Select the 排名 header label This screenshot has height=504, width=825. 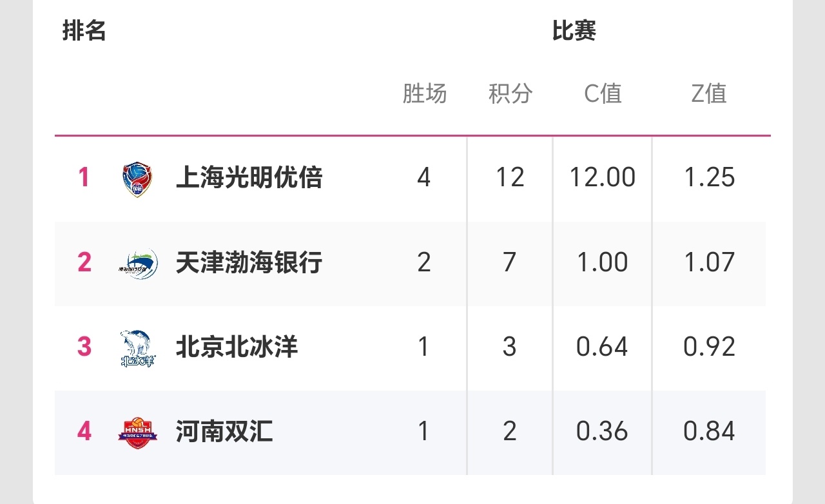(84, 31)
